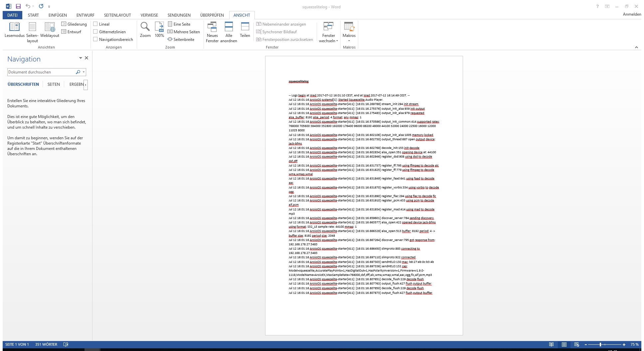Switch to VERWEISE tab
The height and width of the screenshot is (351, 644).
point(149,15)
